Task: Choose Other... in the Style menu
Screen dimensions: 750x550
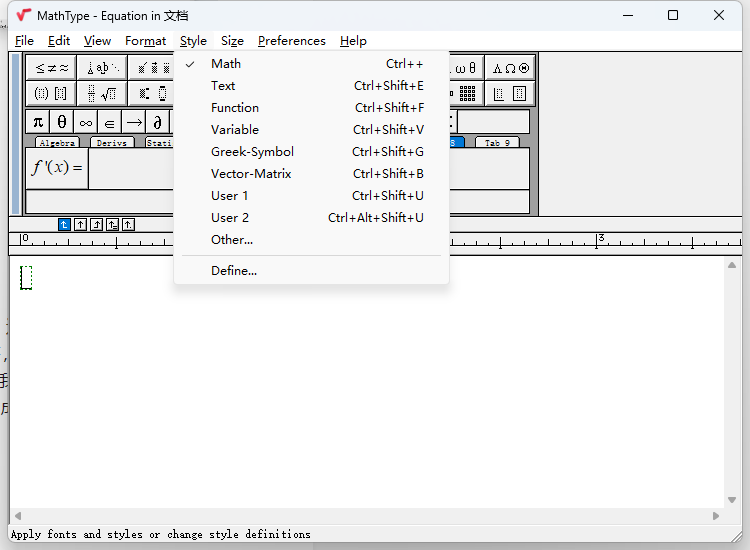Action: [x=311, y=240]
